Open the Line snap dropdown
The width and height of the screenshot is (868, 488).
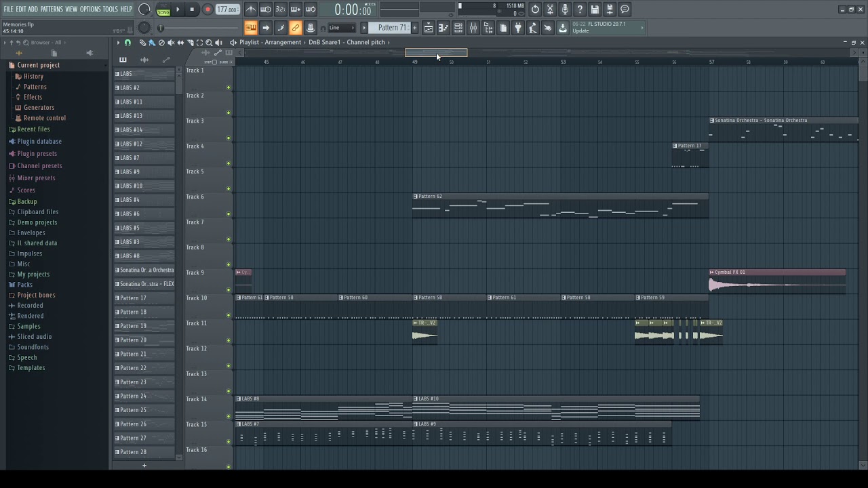click(x=341, y=28)
